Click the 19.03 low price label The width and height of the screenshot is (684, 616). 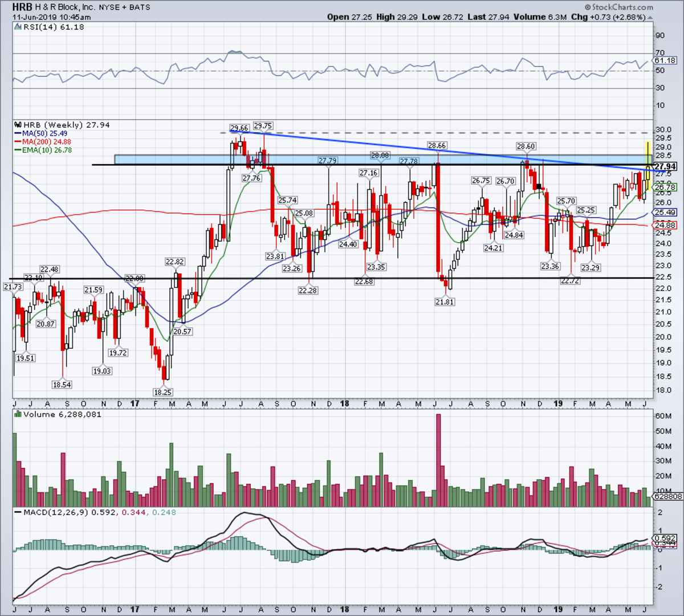pos(102,371)
